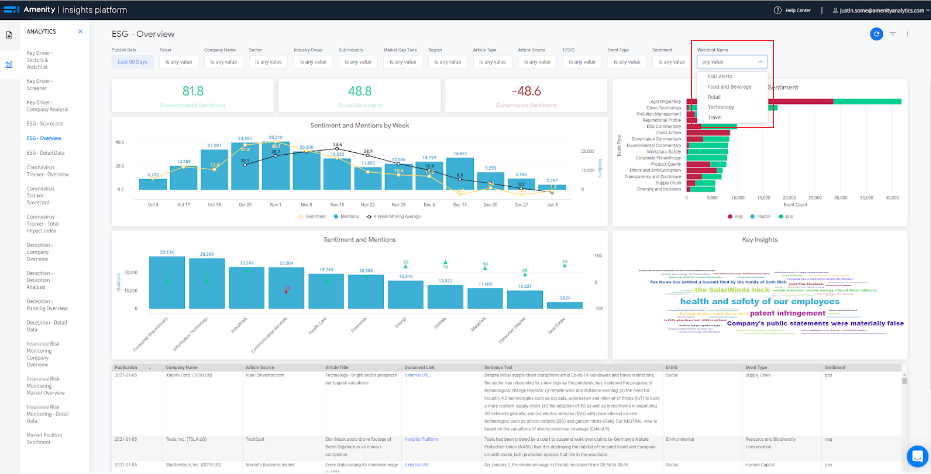The width and height of the screenshot is (931, 474).
Task: Click the Legal Regulatory event bar
Action: [793, 102]
